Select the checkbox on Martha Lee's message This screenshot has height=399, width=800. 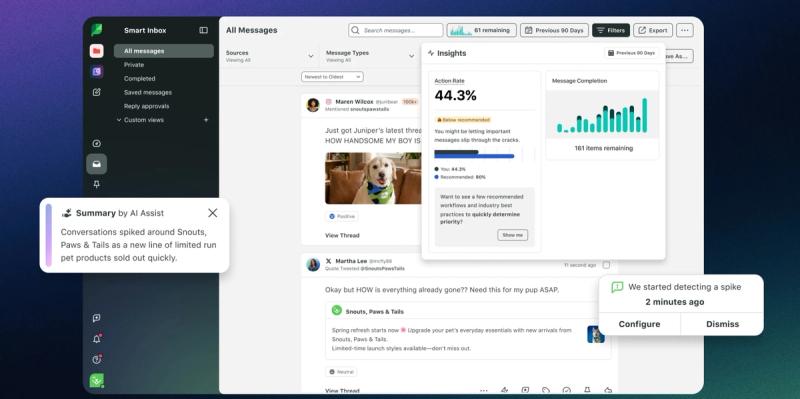point(606,265)
